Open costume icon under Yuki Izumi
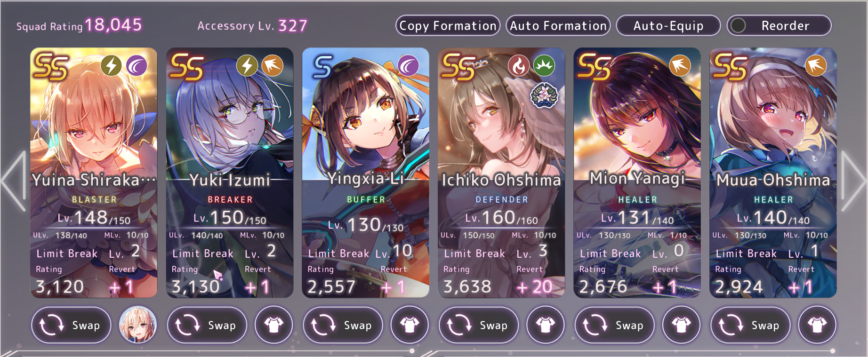 pos(273,325)
